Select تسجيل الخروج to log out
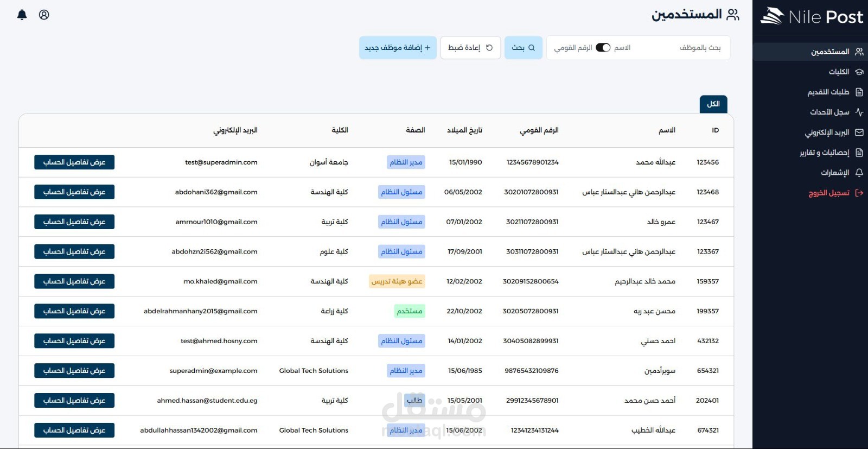Image resolution: width=868 pixels, height=449 pixels. tap(810, 193)
